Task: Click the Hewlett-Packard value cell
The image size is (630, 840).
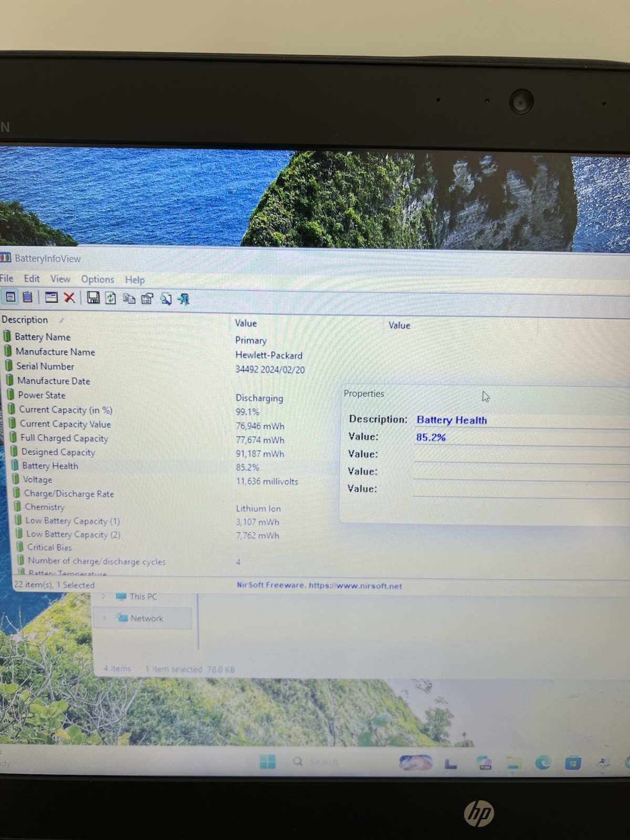Action: pos(269,355)
